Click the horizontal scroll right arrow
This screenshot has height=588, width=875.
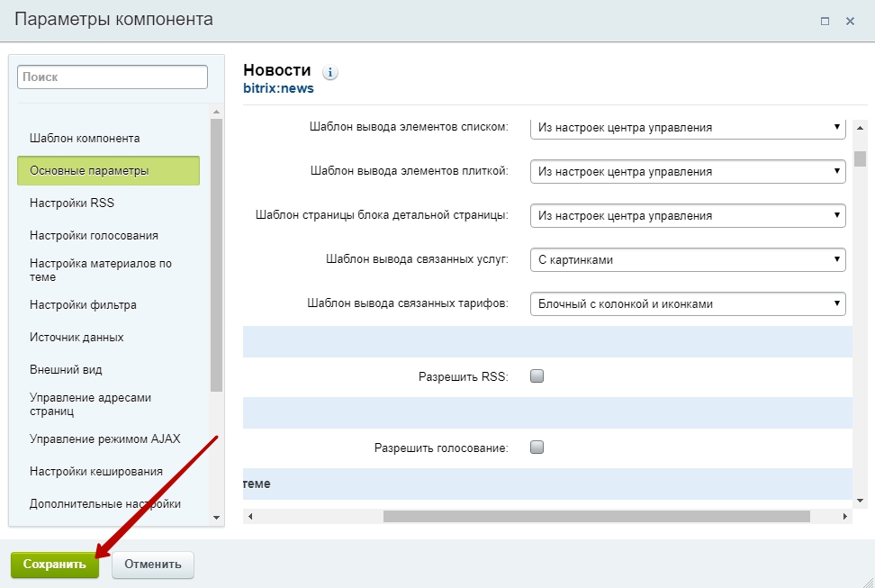click(x=845, y=517)
